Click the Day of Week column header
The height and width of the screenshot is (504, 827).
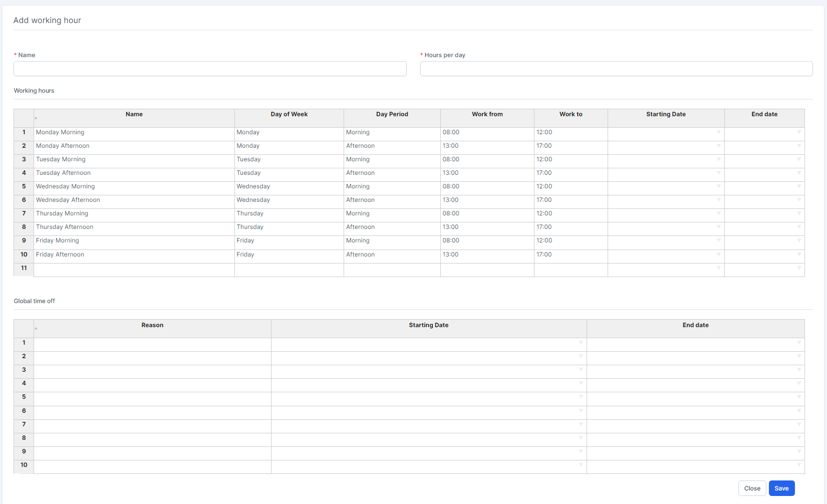tap(289, 115)
